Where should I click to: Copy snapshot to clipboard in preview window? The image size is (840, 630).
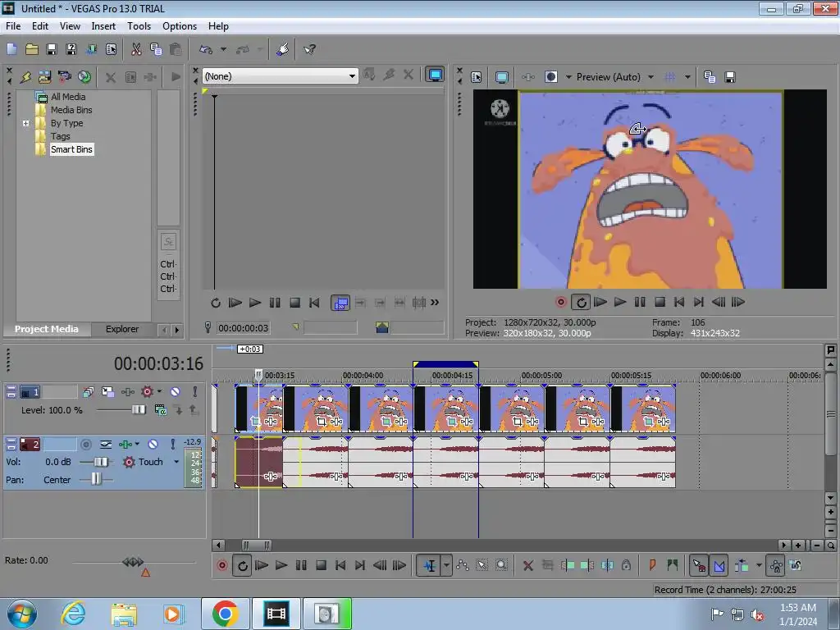coord(710,77)
